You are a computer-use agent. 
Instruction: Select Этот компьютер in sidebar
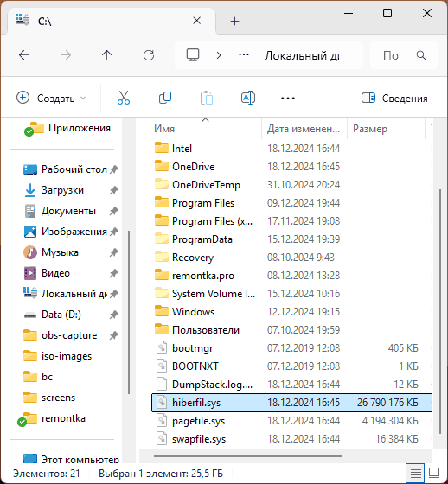click(72, 459)
